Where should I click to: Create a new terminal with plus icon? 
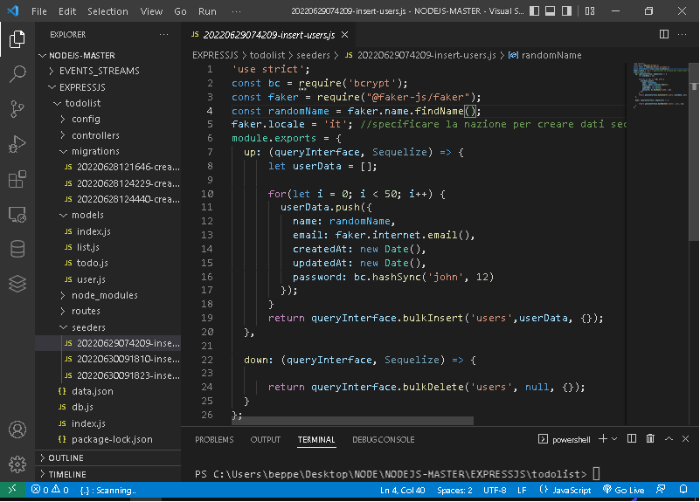click(x=603, y=439)
